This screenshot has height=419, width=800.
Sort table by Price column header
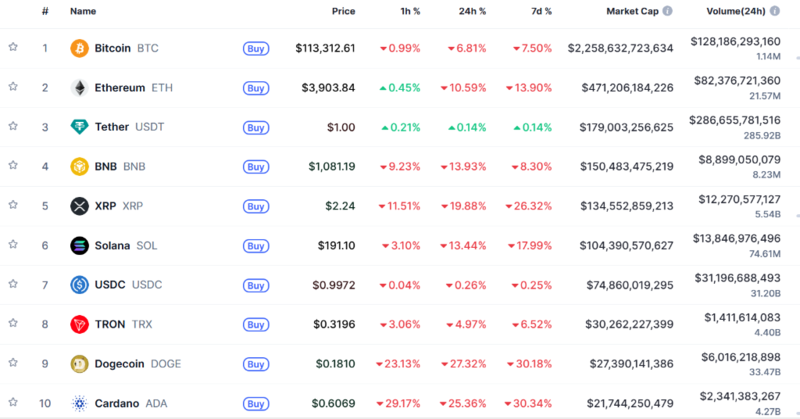tap(343, 11)
